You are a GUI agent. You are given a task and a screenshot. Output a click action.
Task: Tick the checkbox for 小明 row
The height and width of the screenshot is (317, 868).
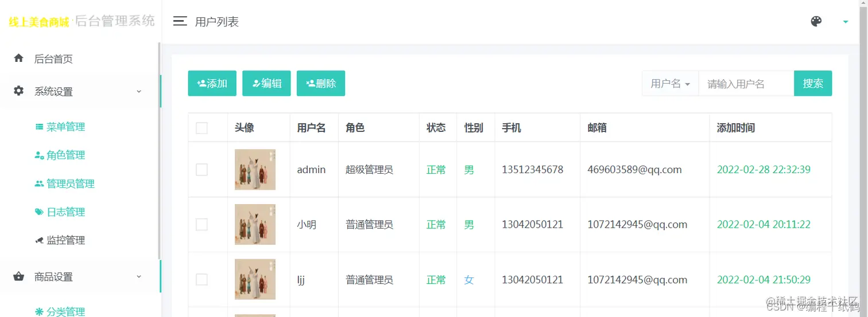tap(201, 225)
